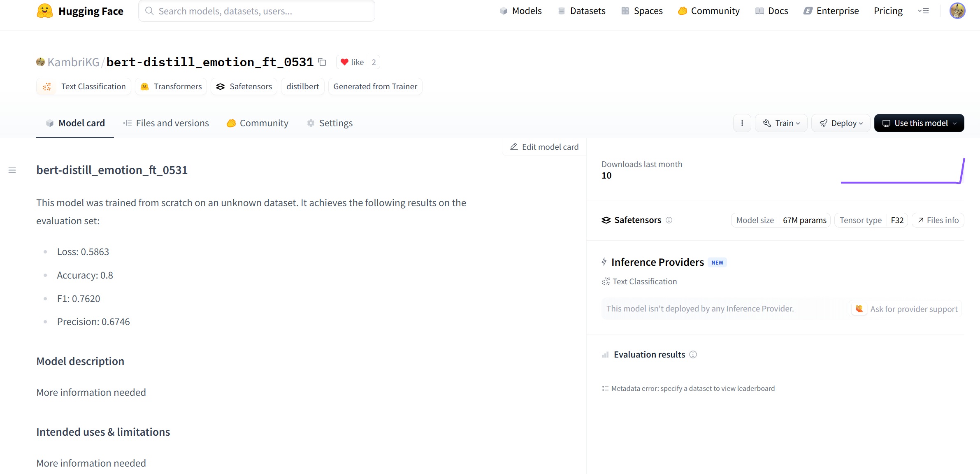Click the search magnifier icon

(149, 11)
